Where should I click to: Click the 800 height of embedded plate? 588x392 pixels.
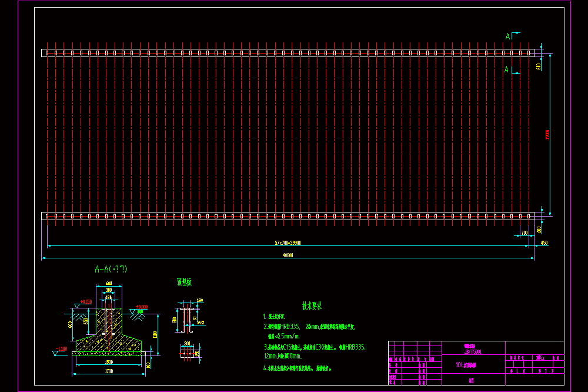tap(175, 320)
